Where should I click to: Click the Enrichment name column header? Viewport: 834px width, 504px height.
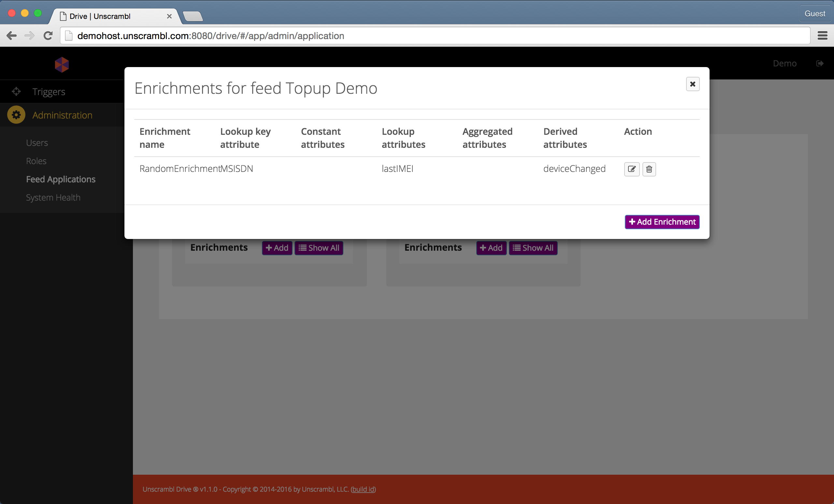coord(165,138)
